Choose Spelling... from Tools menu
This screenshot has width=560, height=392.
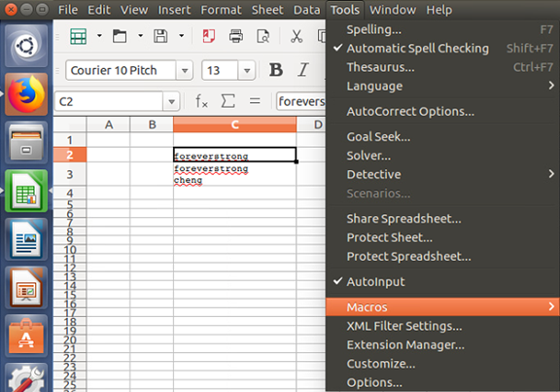pyautogui.click(x=442, y=29)
